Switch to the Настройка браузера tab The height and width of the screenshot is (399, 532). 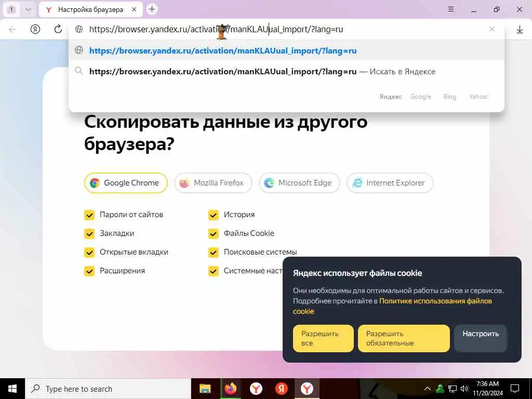90,9
